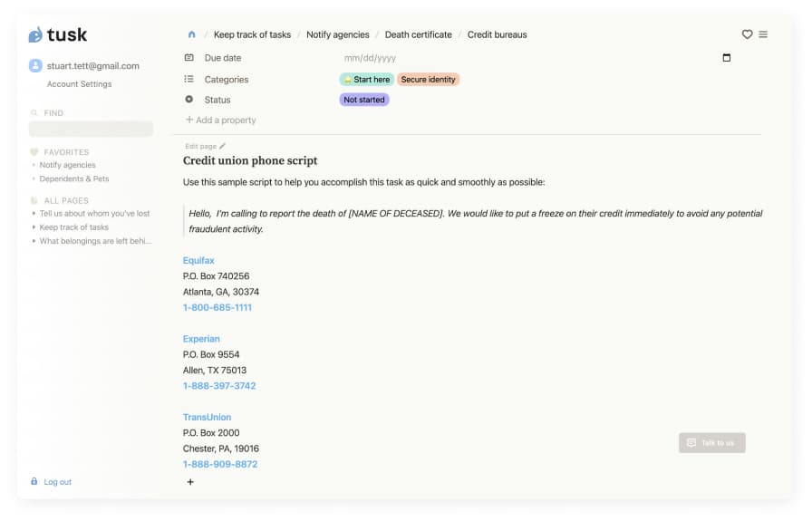Go to Keep track of tasks breadcrumb
The height and width of the screenshot is (521, 812).
(252, 34)
